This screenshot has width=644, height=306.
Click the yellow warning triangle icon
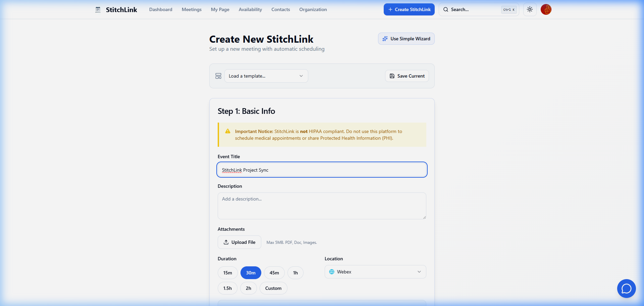(x=228, y=131)
